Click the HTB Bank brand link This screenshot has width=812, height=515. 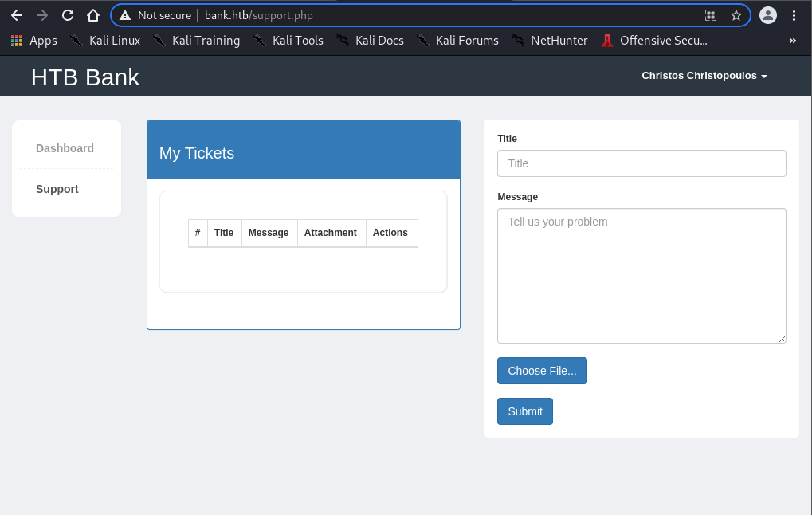85,77
